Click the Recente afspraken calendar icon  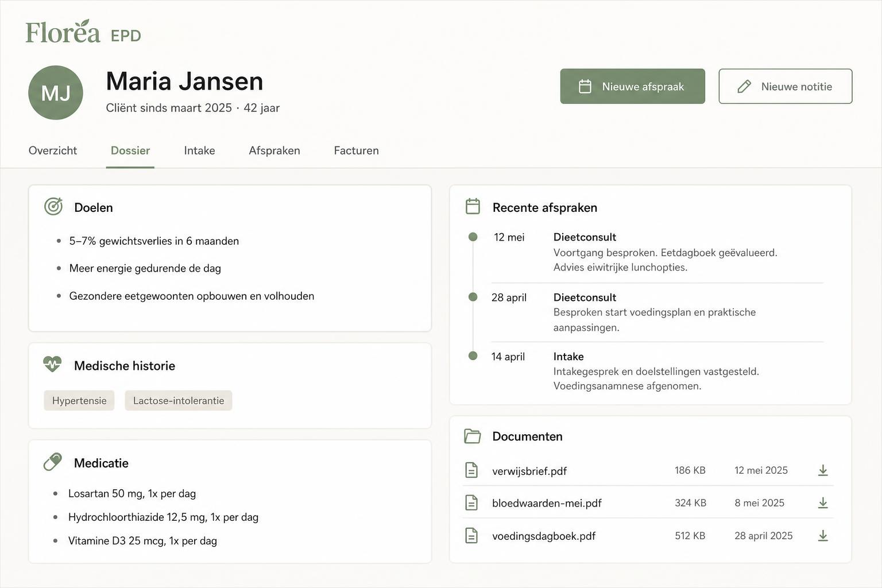pyautogui.click(x=473, y=206)
